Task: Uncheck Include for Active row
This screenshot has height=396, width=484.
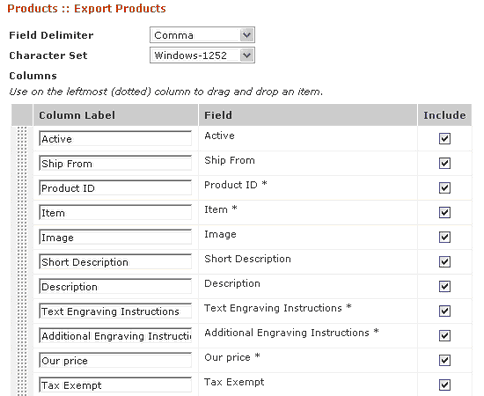Action: 445,139
